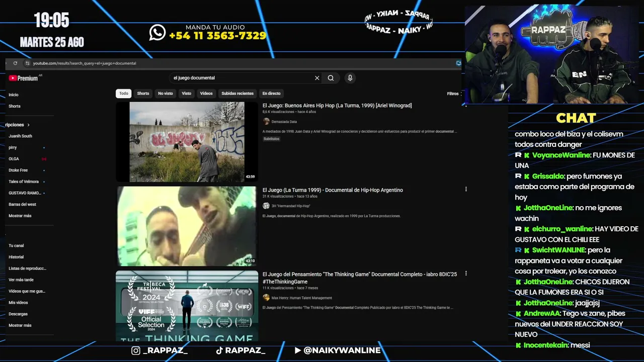Image resolution: width=644 pixels, height=362 pixels.
Task: Select the Subidas recientes filter chip
Action: [237, 94]
